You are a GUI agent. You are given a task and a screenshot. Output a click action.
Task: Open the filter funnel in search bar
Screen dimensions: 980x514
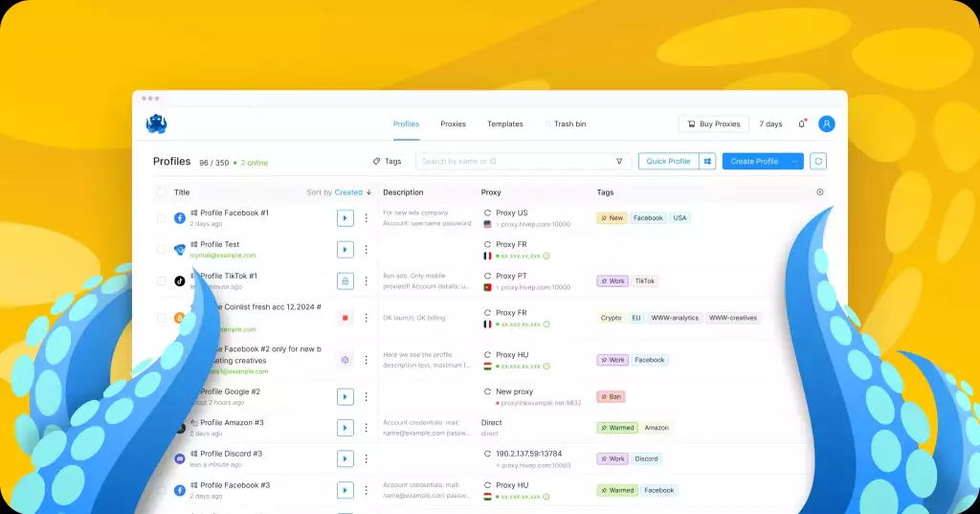pos(619,162)
